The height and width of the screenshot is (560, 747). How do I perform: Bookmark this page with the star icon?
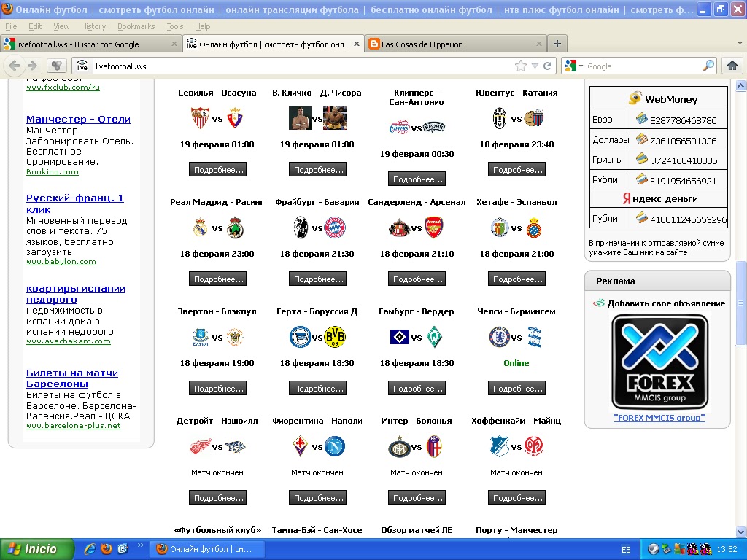click(x=521, y=66)
